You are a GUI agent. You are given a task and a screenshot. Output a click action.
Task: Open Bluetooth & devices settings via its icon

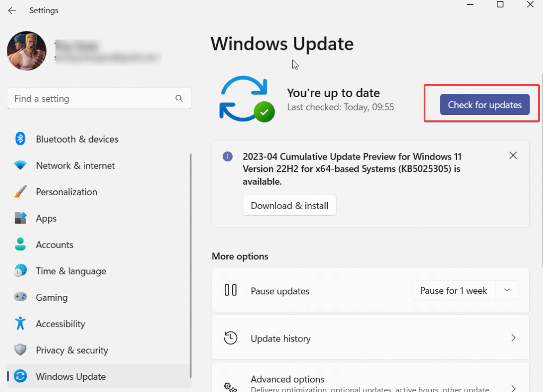coord(20,139)
